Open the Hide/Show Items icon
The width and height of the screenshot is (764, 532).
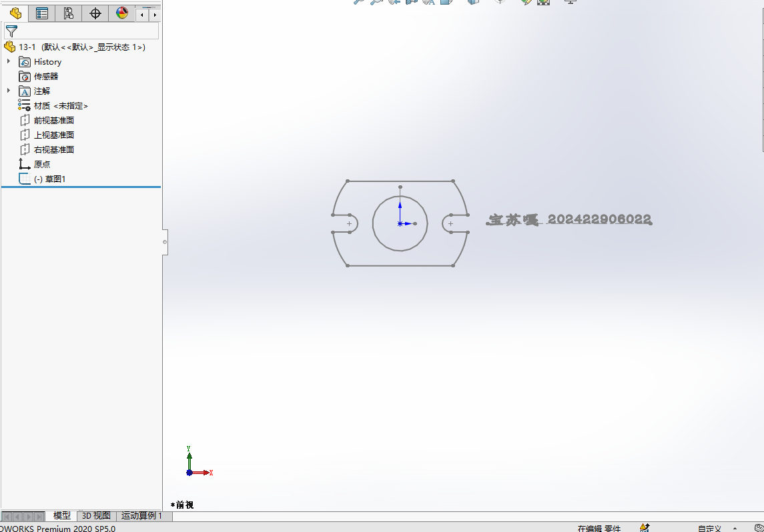500,1
